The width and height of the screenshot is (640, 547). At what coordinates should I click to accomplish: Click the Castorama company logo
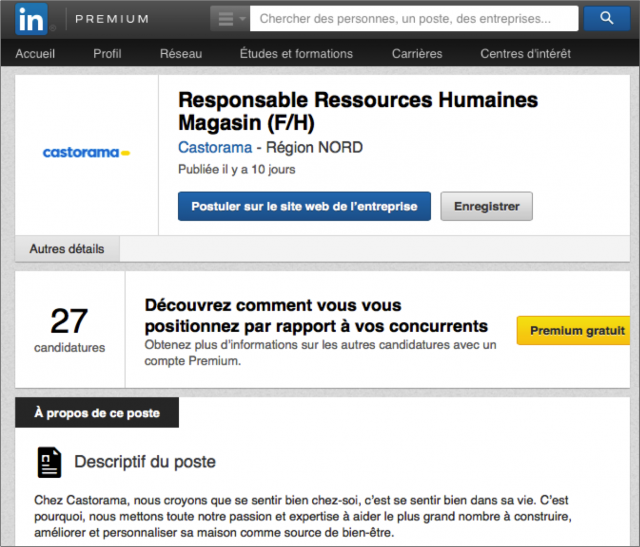[87, 153]
